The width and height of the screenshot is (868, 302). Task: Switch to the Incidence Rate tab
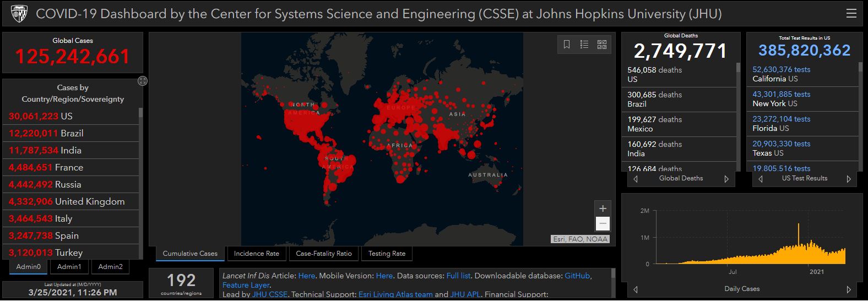pos(256,254)
